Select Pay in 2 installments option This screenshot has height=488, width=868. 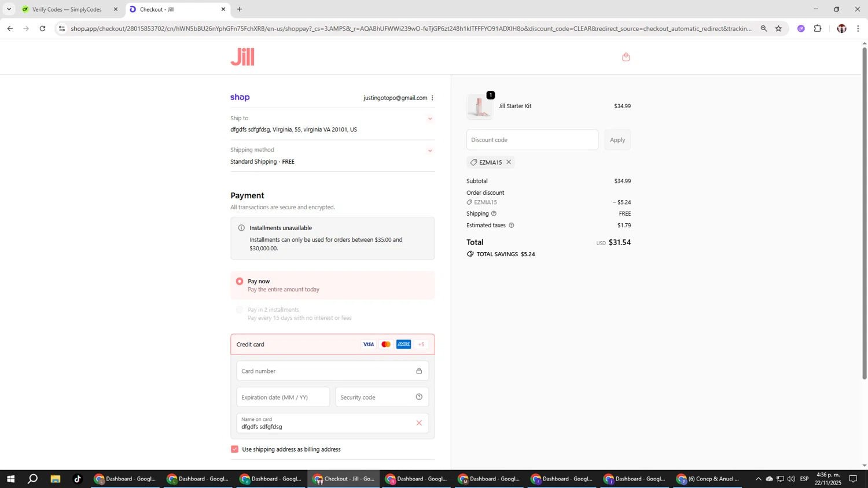[240, 309]
